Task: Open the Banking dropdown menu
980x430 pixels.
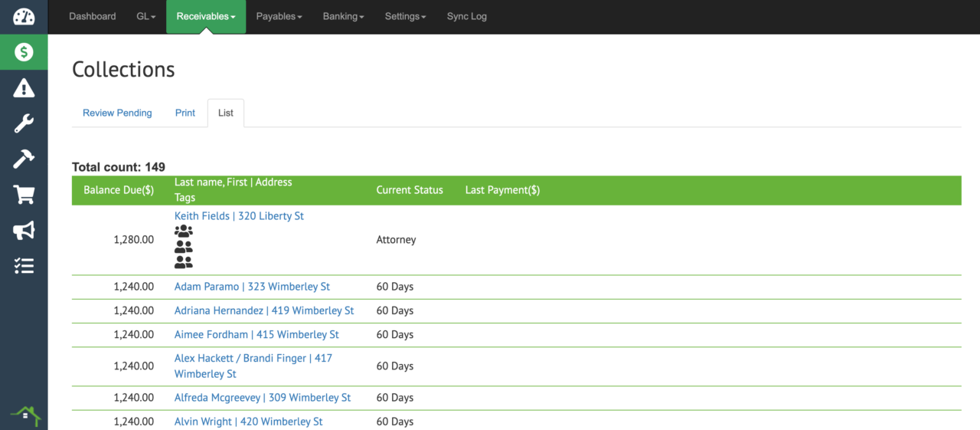Action: [343, 16]
